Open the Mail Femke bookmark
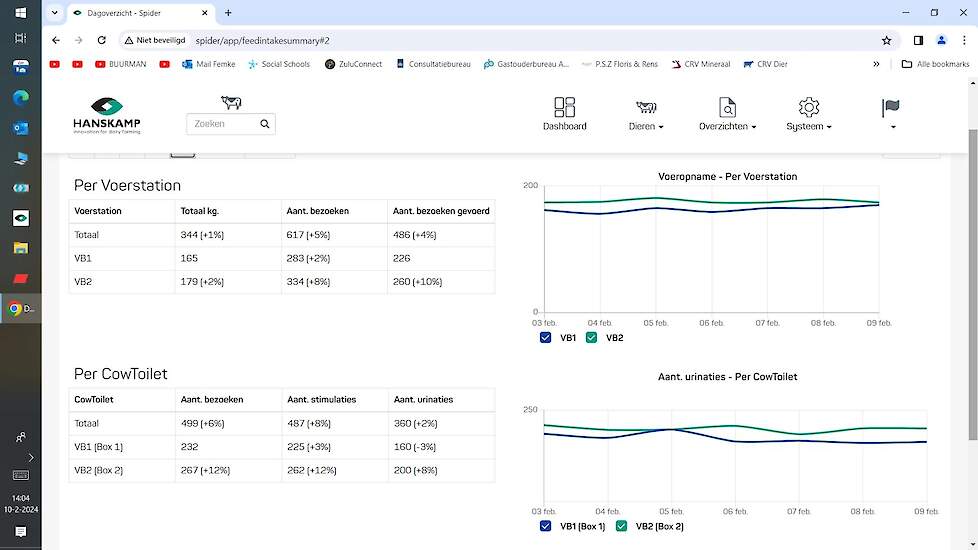This screenshot has height=550, width=978. point(209,64)
